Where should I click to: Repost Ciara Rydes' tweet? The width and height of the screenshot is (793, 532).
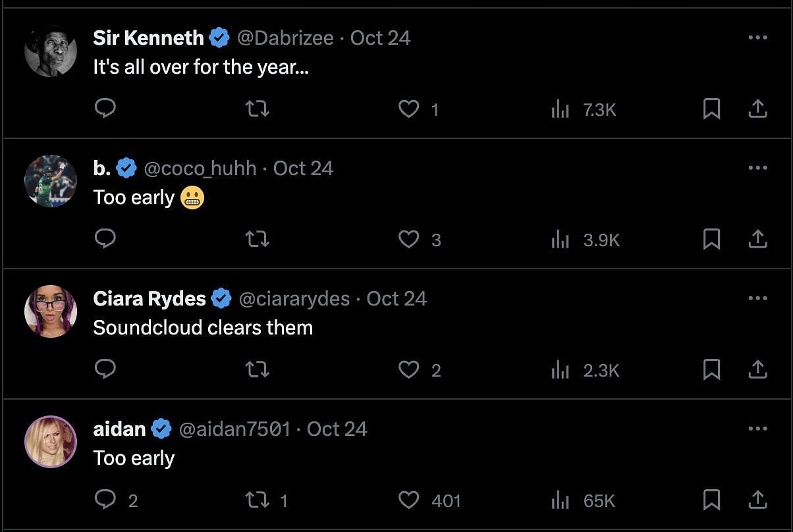[257, 370]
